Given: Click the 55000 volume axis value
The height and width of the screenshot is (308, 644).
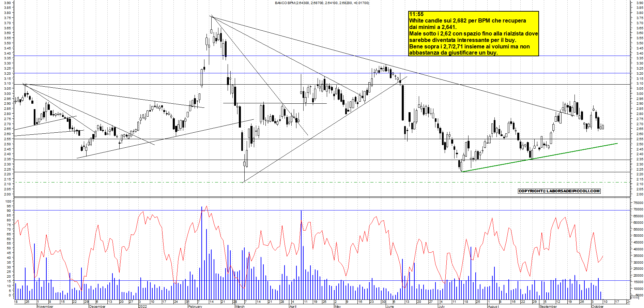Looking at the screenshot, I should [x=638, y=229].
